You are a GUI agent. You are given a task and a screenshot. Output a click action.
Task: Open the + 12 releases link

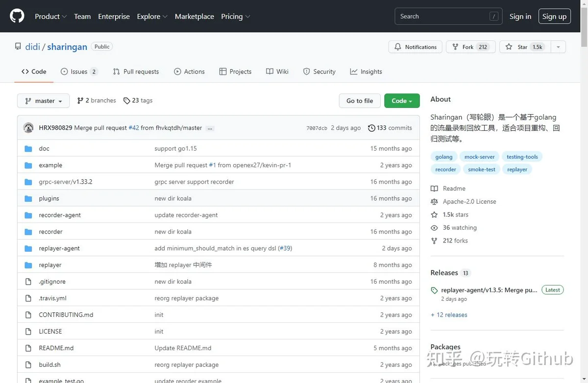coord(449,315)
